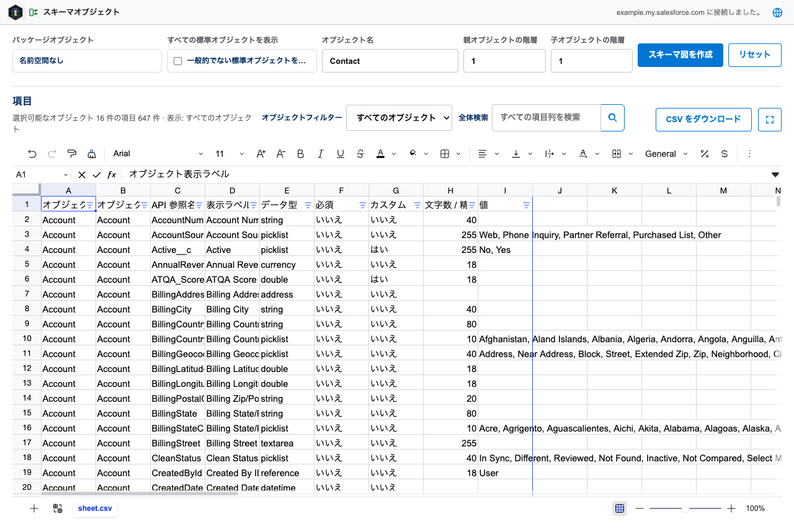Open filter on 必須 column
Viewport: 794px width, 532px height.
click(363, 205)
